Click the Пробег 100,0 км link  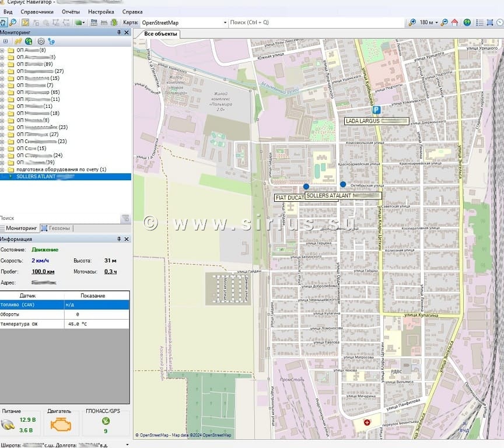[x=43, y=271]
